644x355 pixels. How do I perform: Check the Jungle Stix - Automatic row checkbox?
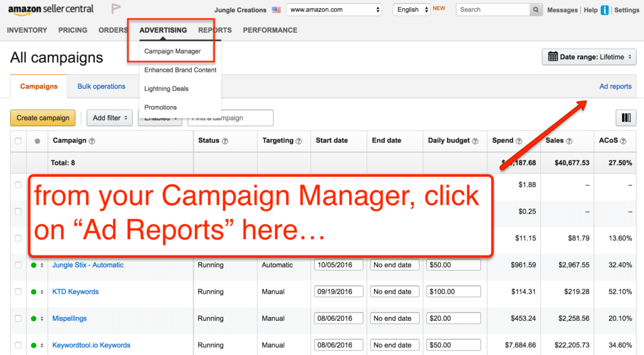click(x=18, y=265)
